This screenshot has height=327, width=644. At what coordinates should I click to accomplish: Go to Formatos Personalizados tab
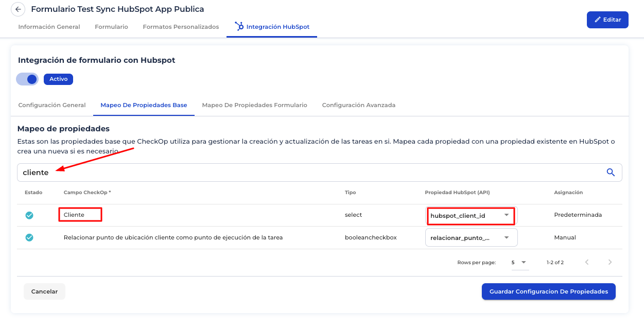pyautogui.click(x=181, y=27)
